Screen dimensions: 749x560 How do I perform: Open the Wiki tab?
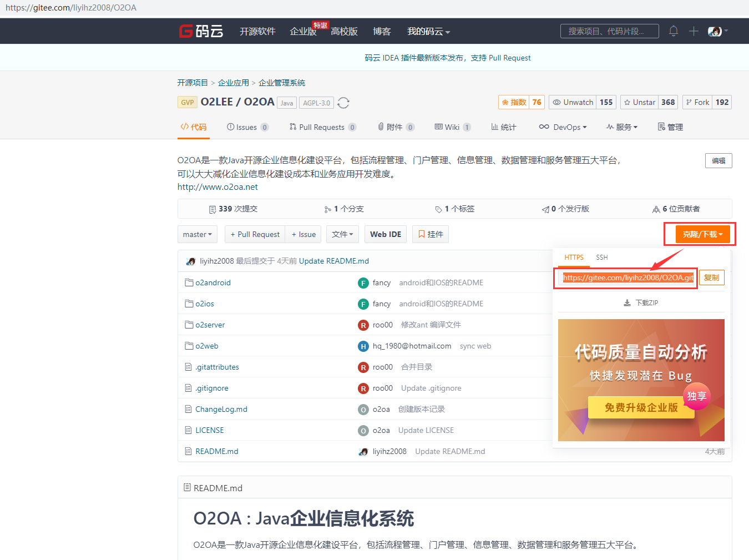point(452,127)
